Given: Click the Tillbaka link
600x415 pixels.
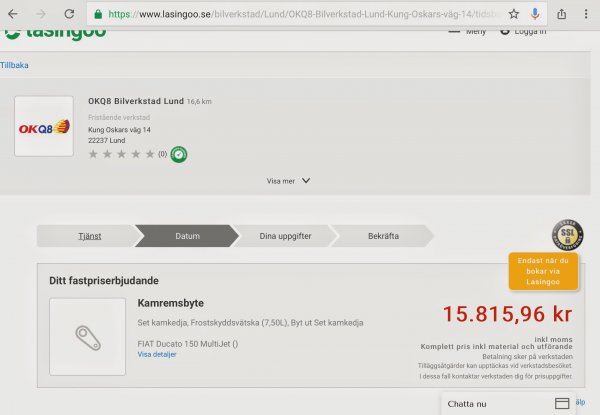Looking at the screenshot, I should (x=14, y=65).
